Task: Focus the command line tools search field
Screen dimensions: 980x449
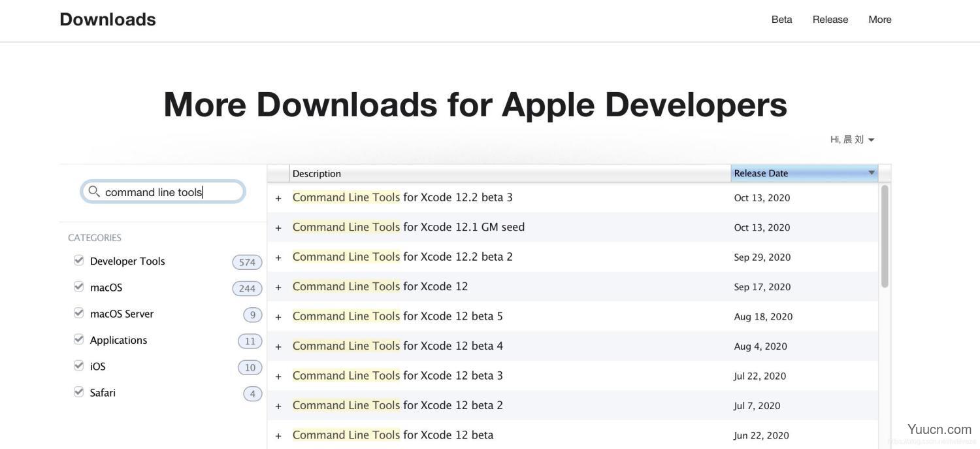Action: point(163,191)
